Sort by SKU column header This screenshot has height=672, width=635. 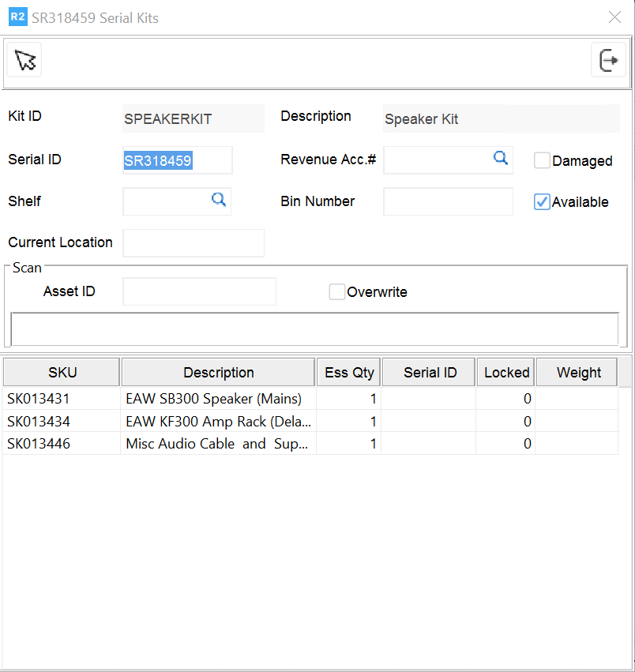pos(62,373)
